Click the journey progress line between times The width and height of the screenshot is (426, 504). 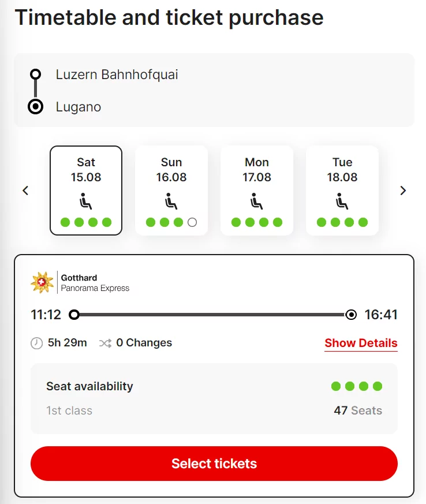point(212,315)
